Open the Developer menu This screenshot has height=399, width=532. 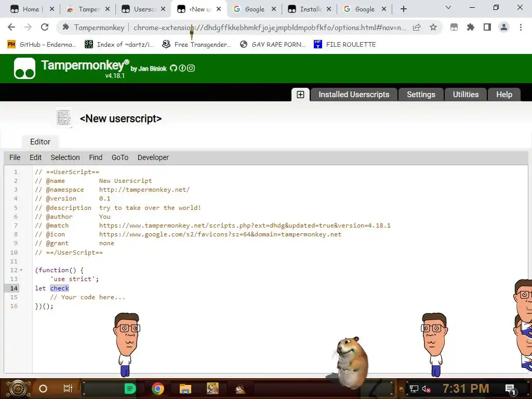153,157
